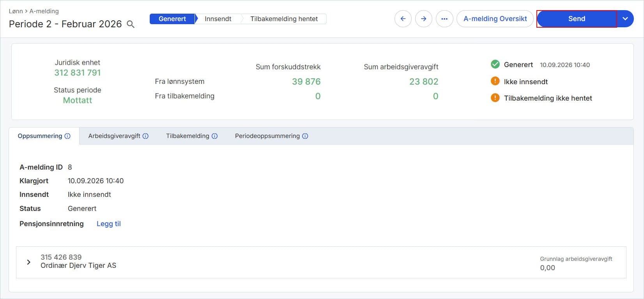Image resolution: width=644 pixels, height=299 pixels.
Task: Open the Periodeoppsummering tab
Action: click(x=271, y=136)
